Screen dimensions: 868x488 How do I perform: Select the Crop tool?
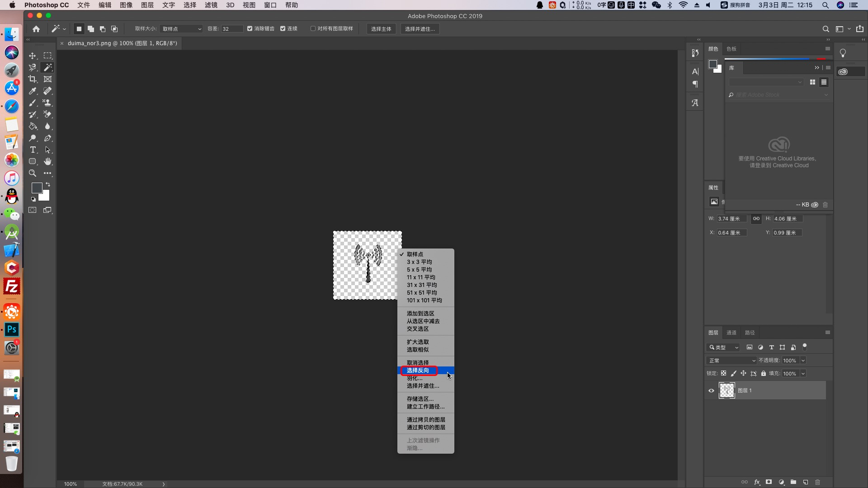tap(33, 79)
